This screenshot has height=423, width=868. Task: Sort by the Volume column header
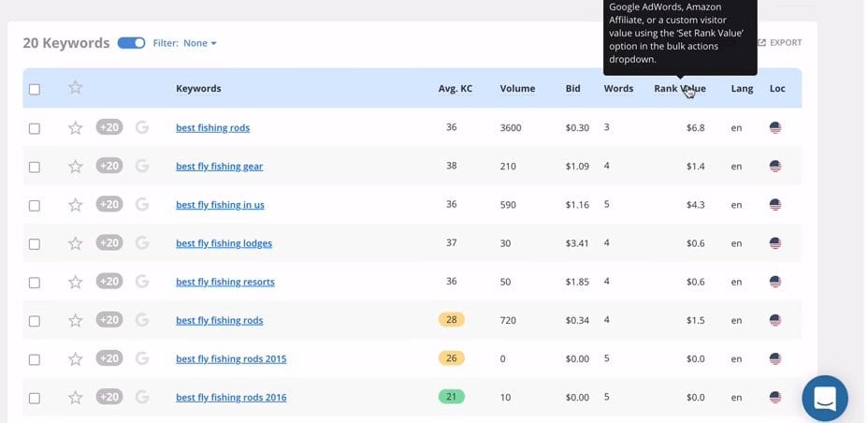(x=517, y=89)
